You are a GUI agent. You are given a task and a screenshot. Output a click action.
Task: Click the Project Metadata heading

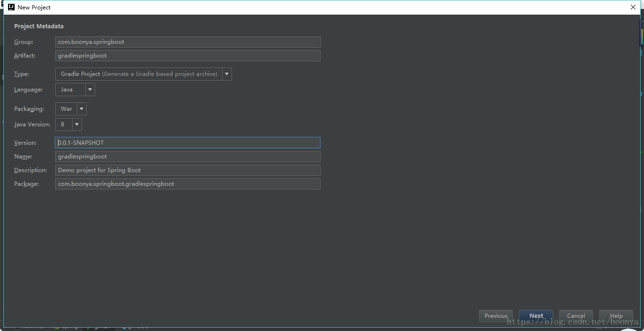[x=39, y=26]
